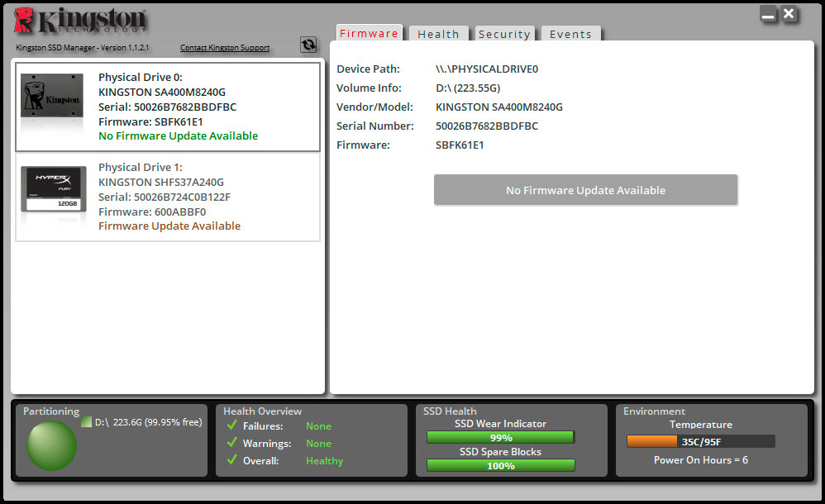Click model KINGSTON SA400M8240G in drive list
Viewport: 825px width, 504px height.
162,92
